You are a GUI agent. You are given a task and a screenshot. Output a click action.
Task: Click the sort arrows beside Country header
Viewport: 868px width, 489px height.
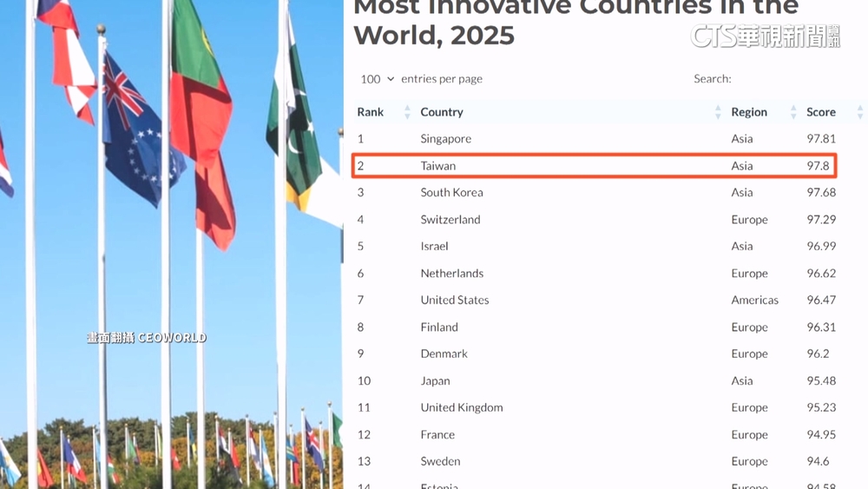click(718, 112)
